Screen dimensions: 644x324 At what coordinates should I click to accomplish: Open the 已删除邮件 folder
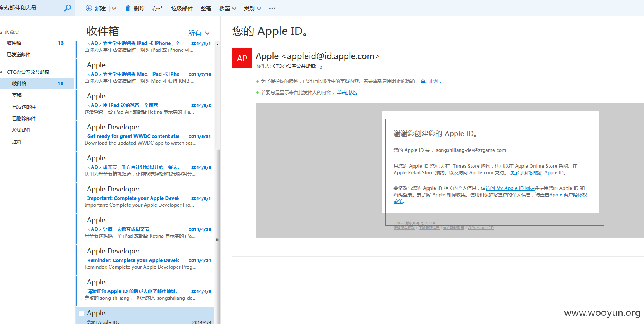[x=24, y=119]
